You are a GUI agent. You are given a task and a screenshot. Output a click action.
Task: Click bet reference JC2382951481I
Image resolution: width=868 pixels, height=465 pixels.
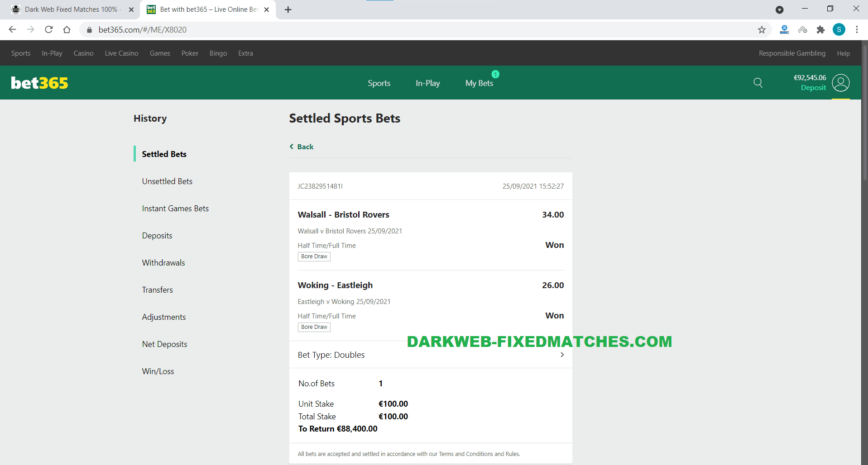[x=320, y=186]
